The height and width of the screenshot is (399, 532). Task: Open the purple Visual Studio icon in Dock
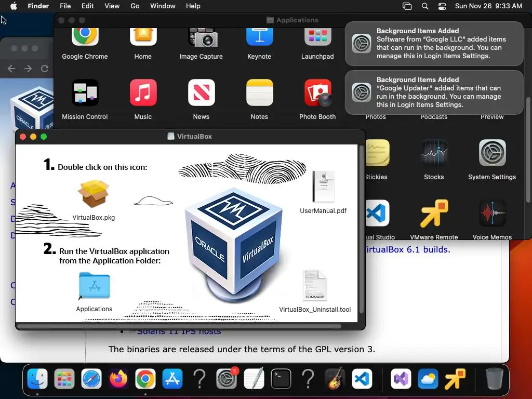tap(401, 379)
